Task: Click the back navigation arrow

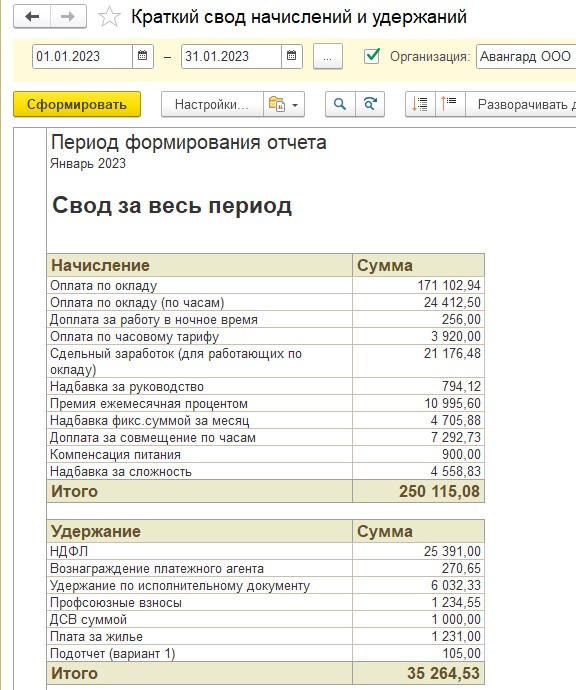Action: click(x=32, y=17)
